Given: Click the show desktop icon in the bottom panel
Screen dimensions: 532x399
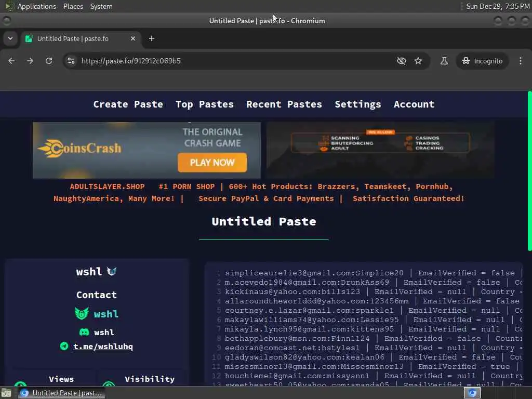Looking at the screenshot, I should click(x=6, y=393).
